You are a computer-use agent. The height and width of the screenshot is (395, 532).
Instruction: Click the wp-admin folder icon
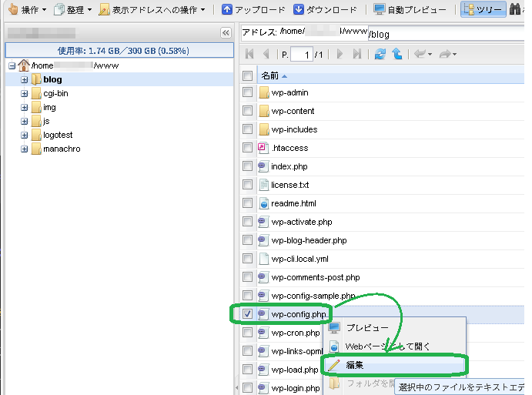point(263,92)
